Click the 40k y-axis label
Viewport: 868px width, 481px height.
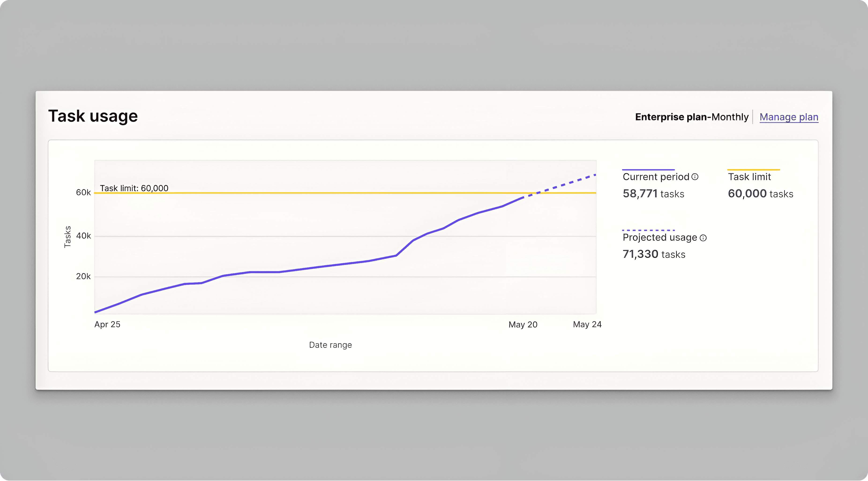(83, 236)
